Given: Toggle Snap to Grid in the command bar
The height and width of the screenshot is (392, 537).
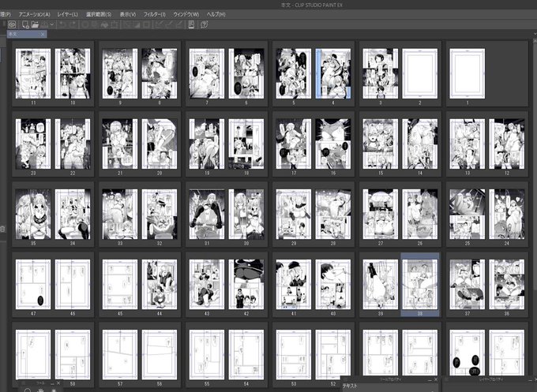Looking at the screenshot, I should (178, 24).
